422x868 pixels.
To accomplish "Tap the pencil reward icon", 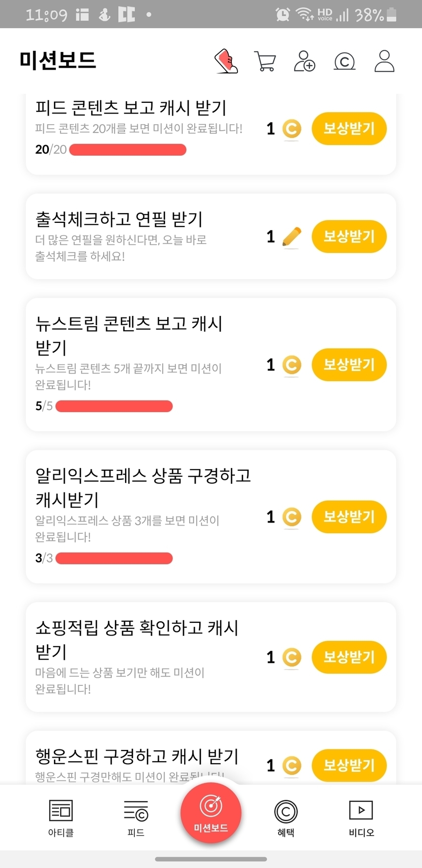I will [x=291, y=237].
